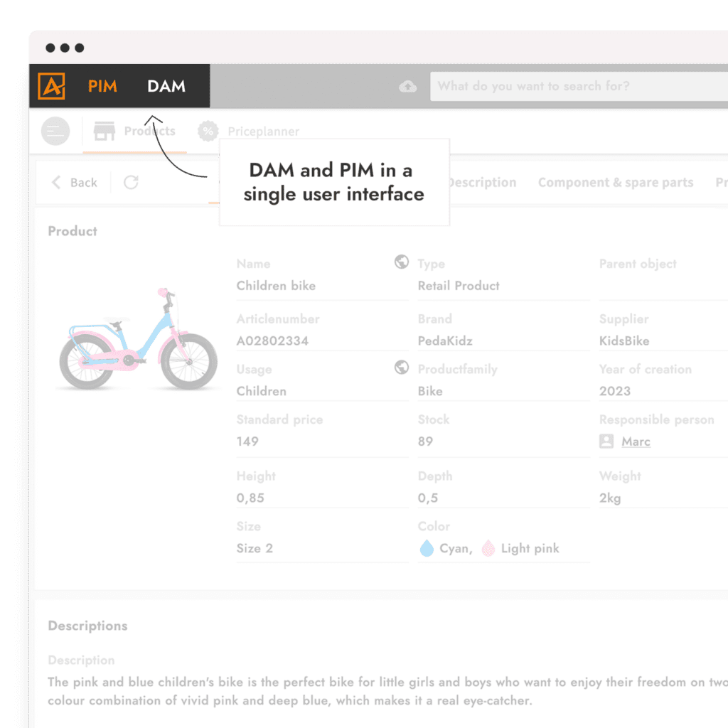Image resolution: width=728 pixels, height=728 pixels.
Task: Switch to the PIM module
Action: (x=102, y=87)
